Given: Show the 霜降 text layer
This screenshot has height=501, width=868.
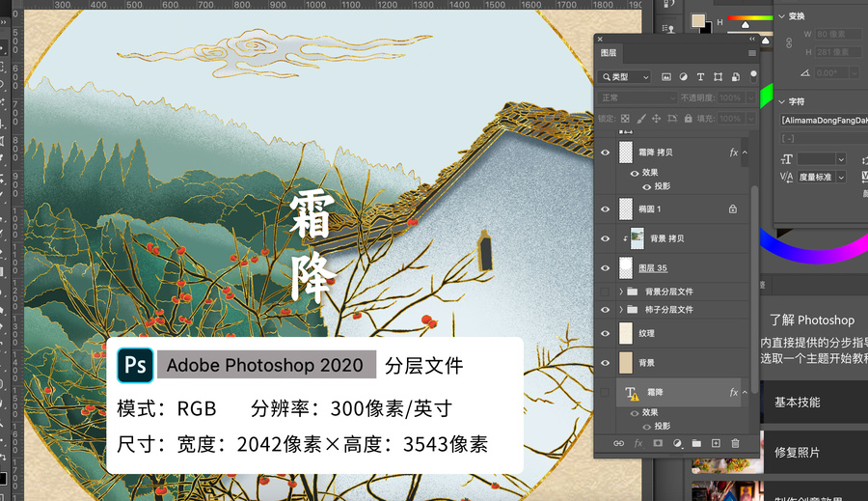Looking at the screenshot, I should (605, 392).
